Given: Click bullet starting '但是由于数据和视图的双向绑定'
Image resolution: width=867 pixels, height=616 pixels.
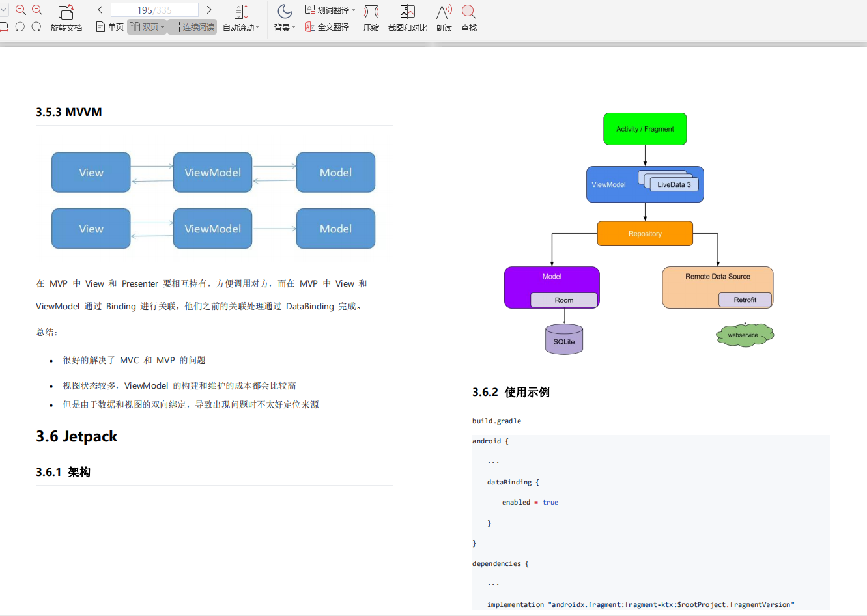Looking at the screenshot, I should click(191, 404).
